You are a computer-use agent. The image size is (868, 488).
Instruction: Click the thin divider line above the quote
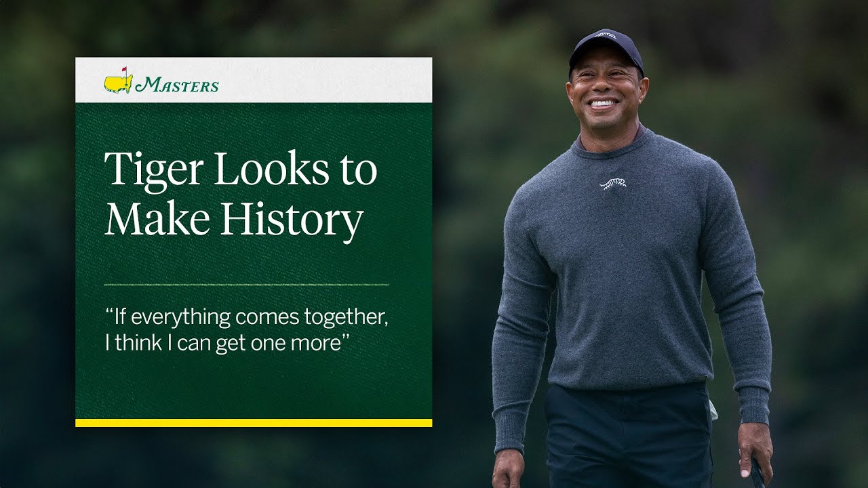247,285
